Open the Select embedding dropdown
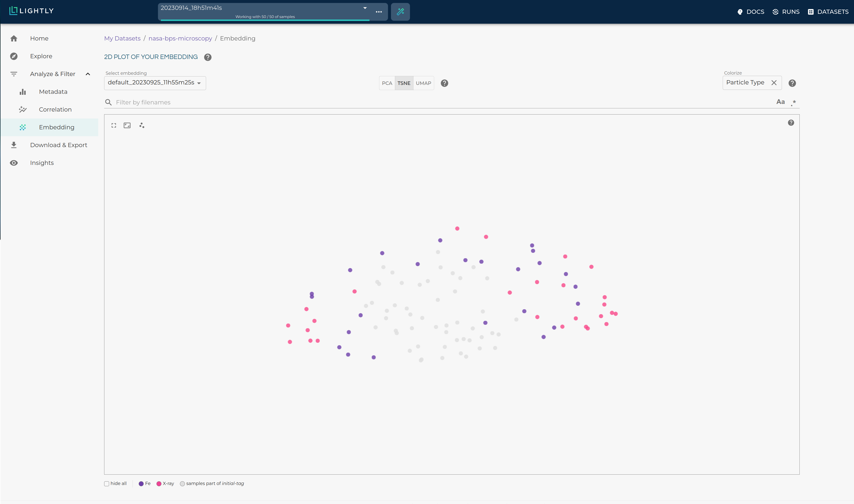 (155, 83)
